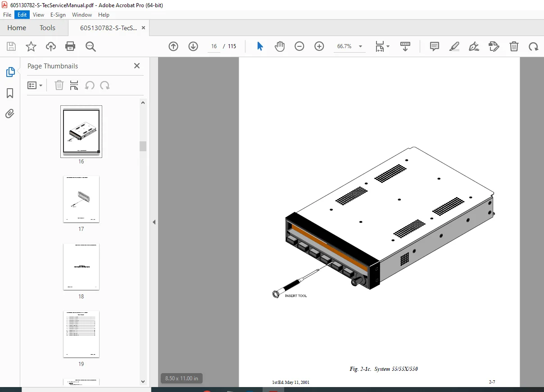Open the find text magnifier icon
The height and width of the screenshot is (392, 544).
pos(91,46)
